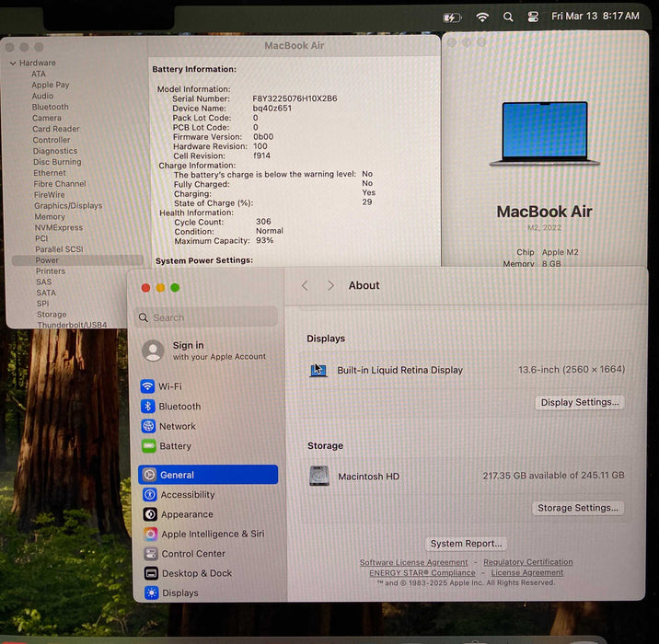Click Storage Settings button
Screen dimensions: 659x644
578,508
